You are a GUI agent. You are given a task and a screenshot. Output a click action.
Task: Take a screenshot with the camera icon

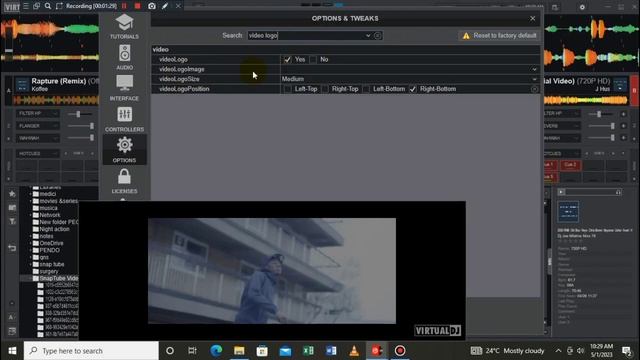(151, 6)
